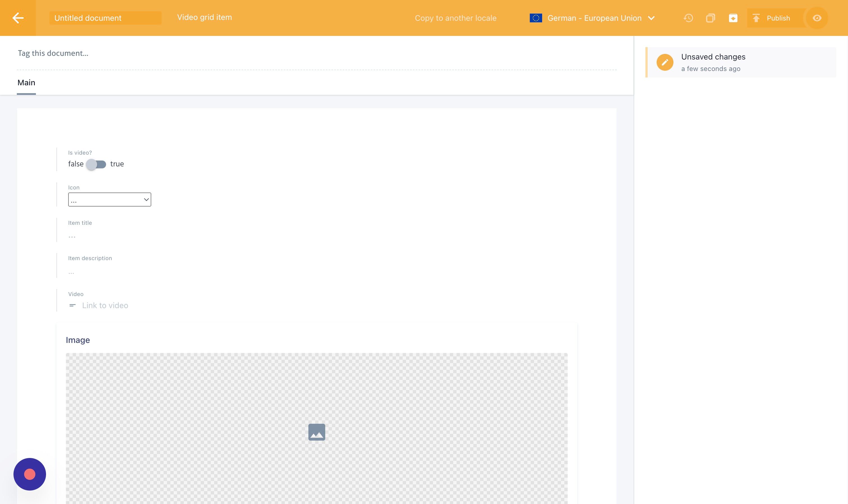The image size is (848, 504).
Task: Click the Link to video field
Action: pos(105,305)
